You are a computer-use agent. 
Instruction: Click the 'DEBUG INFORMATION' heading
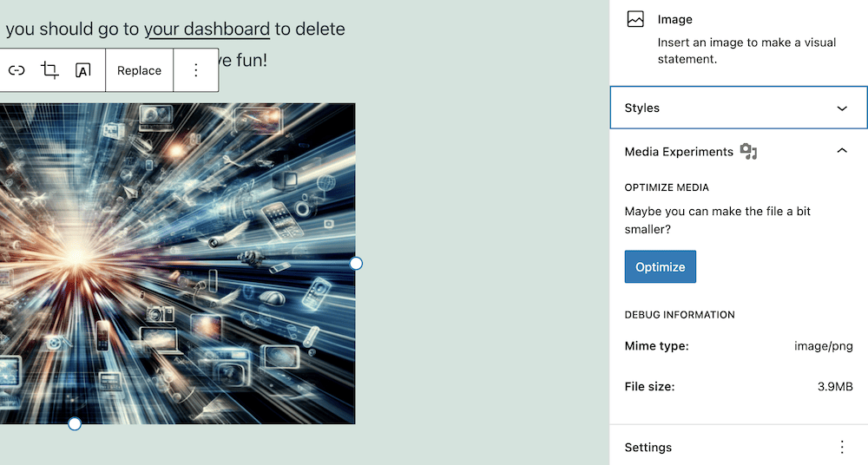[680, 314]
